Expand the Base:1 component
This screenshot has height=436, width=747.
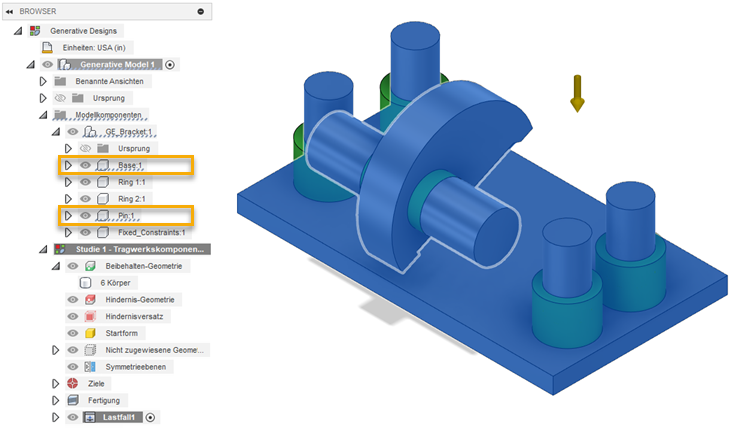tap(68, 165)
